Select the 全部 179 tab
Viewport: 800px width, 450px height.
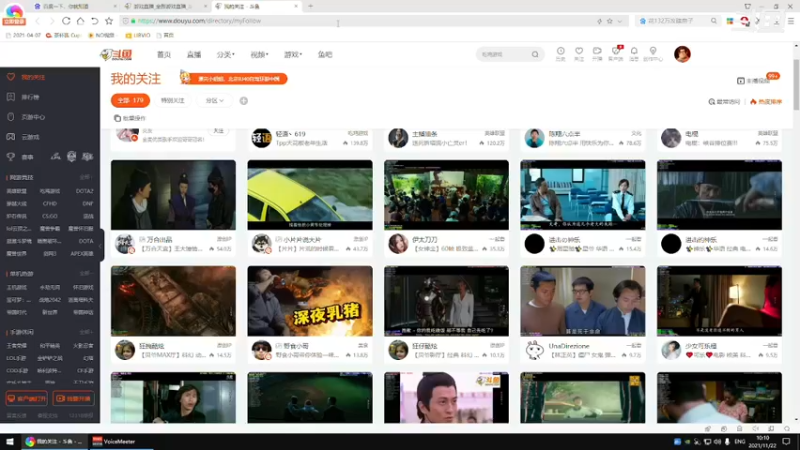131,101
